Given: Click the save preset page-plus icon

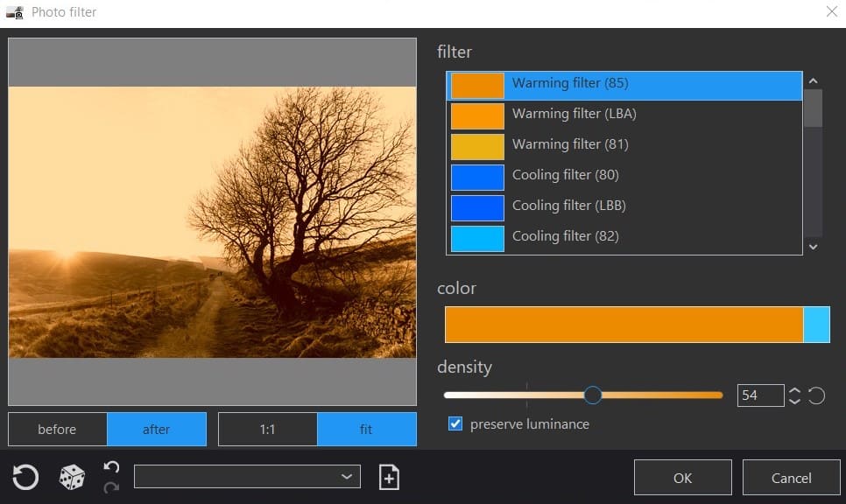Looking at the screenshot, I should (389, 477).
